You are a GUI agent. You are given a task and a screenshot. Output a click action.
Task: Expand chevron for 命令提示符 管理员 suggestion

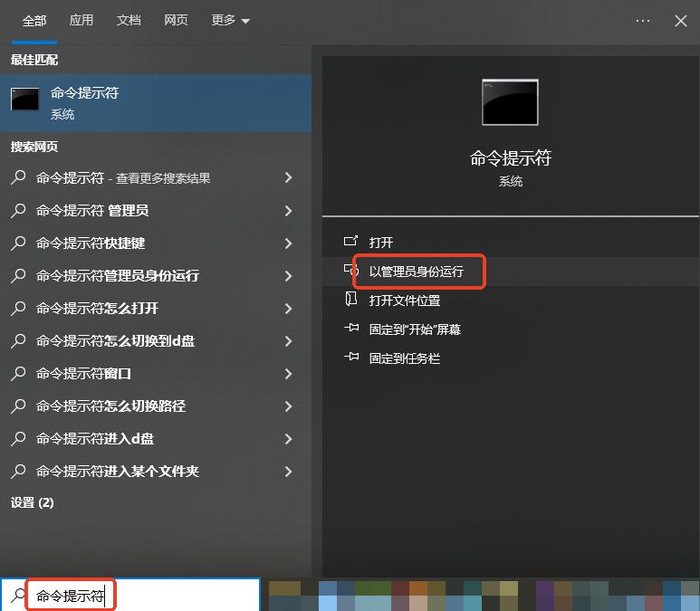coord(288,211)
